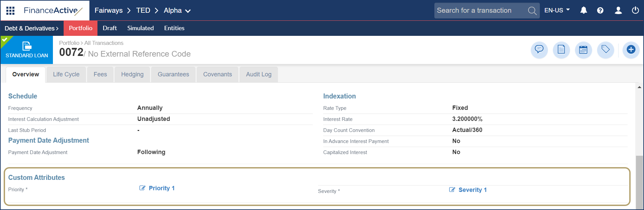Click the TED breadcrumb
This screenshot has width=644, height=210.
tap(143, 10)
